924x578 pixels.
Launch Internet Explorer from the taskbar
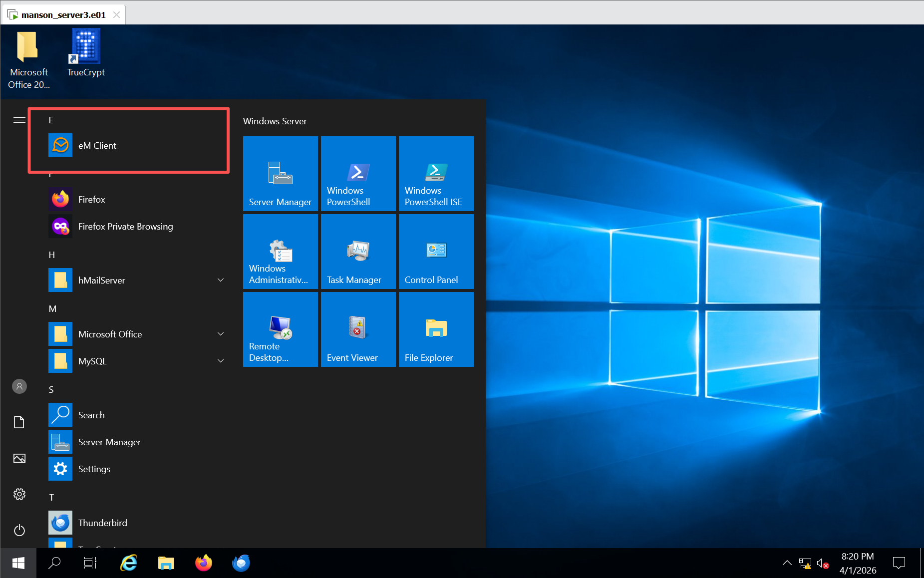coord(129,563)
